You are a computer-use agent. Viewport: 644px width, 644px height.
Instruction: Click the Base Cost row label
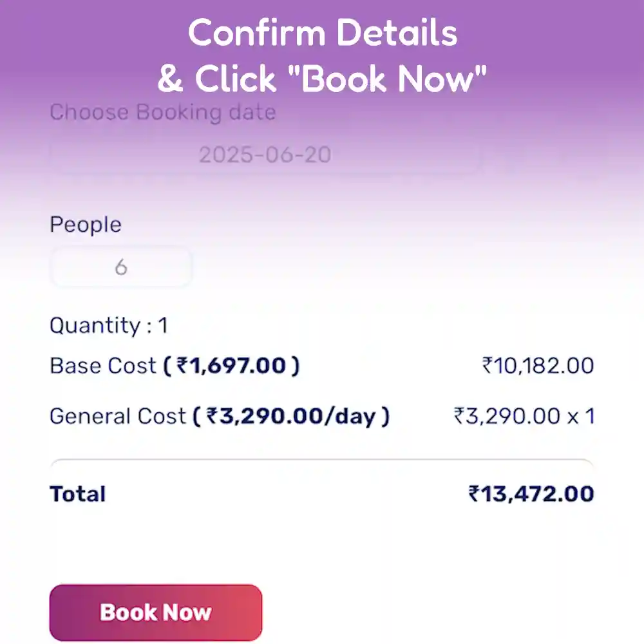tap(103, 365)
